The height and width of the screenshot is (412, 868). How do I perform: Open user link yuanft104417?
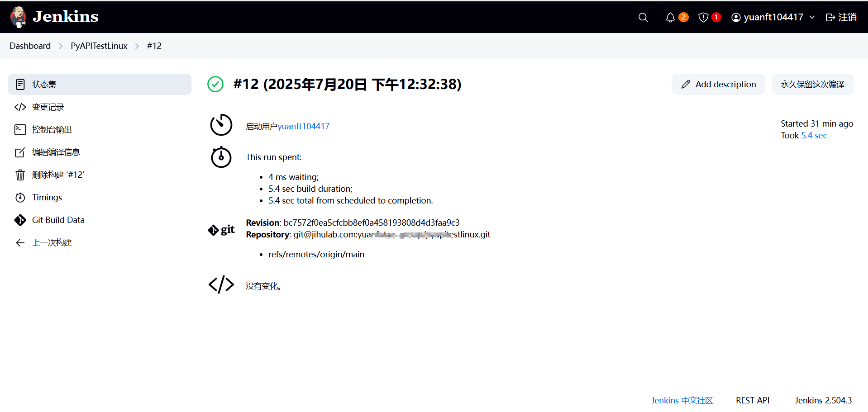click(x=304, y=127)
